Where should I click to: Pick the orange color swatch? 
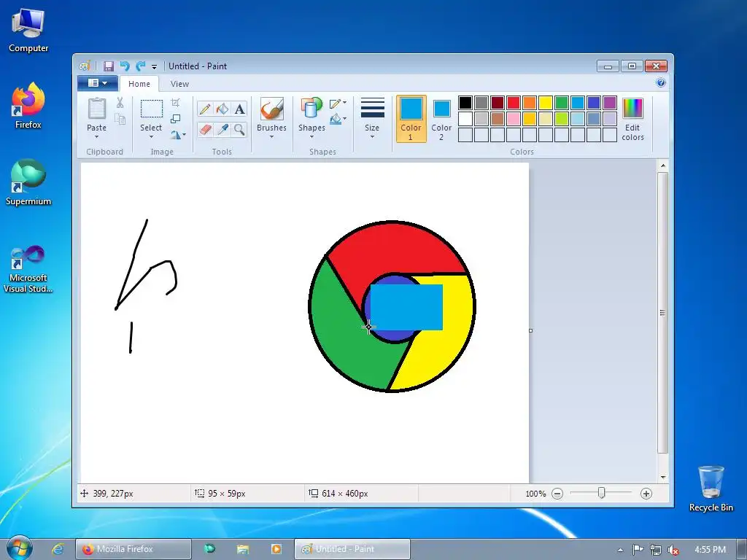pyautogui.click(x=530, y=102)
